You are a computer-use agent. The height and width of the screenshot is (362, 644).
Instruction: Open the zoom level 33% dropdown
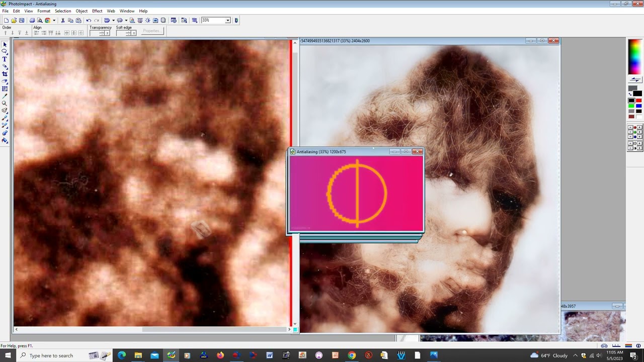[228, 20]
